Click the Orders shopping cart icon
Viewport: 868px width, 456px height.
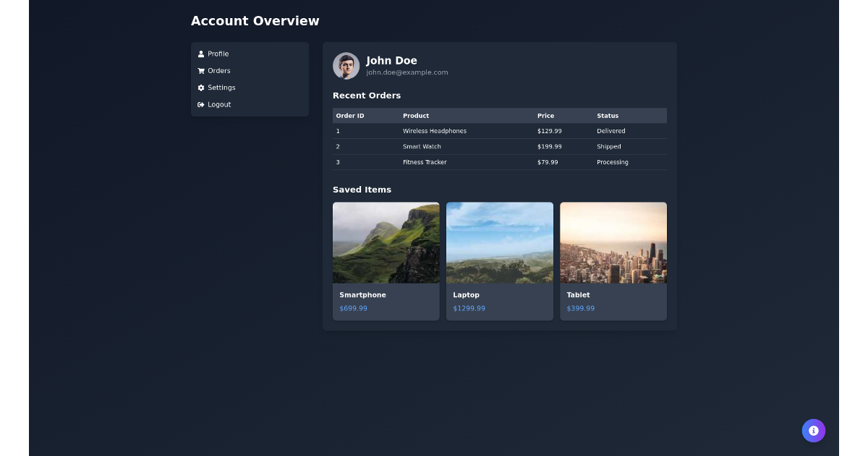tap(200, 70)
